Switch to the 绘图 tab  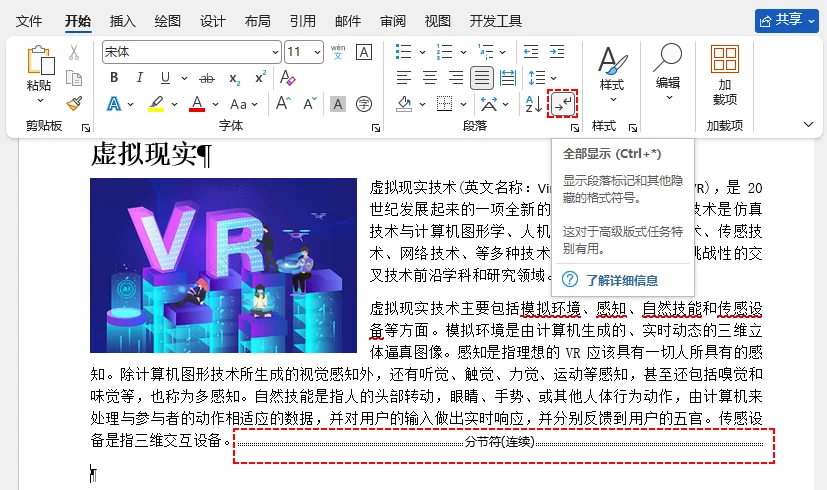pos(168,21)
